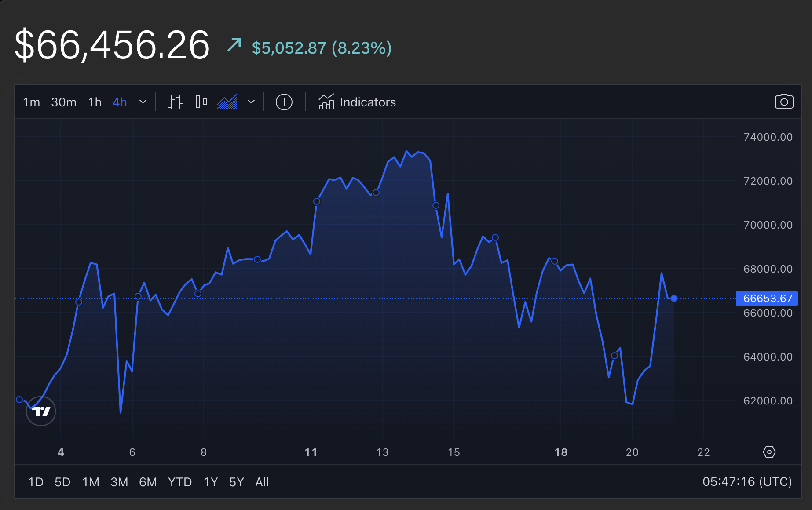The image size is (812, 510).
Task: Take a chart snapshot with camera icon
Action: [x=784, y=102]
